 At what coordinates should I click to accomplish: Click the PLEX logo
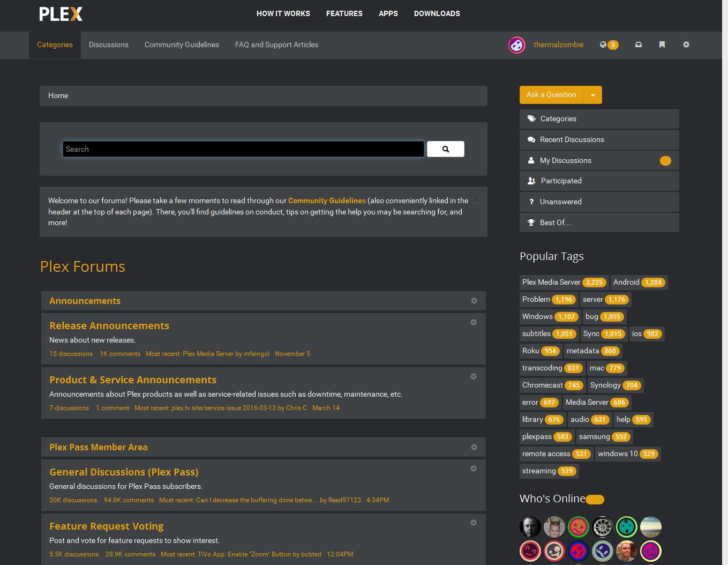[61, 14]
